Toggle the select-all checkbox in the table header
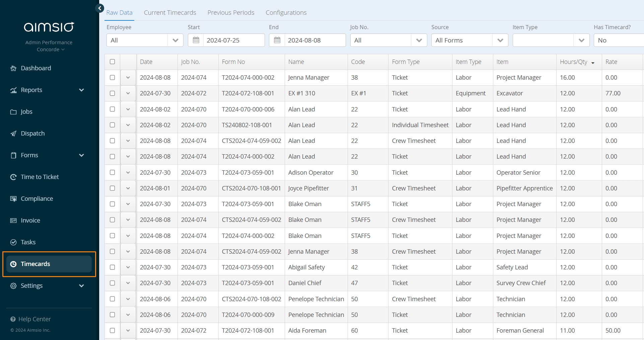 coord(112,62)
